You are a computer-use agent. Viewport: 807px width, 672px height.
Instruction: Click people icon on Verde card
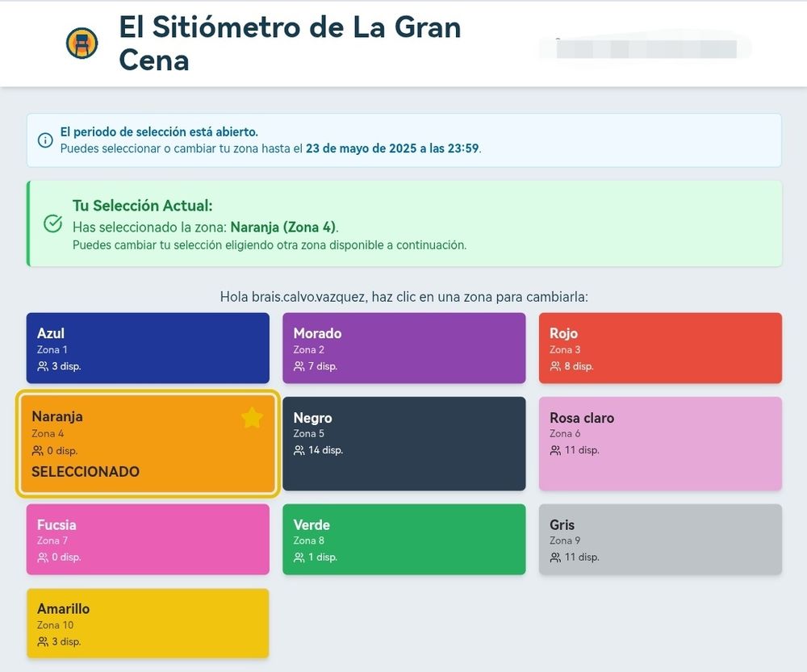(x=299, y=557)
